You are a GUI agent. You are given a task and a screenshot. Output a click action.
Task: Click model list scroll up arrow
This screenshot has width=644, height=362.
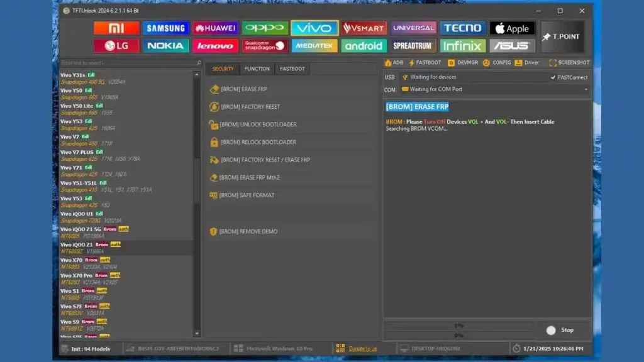tap(197, 75)
